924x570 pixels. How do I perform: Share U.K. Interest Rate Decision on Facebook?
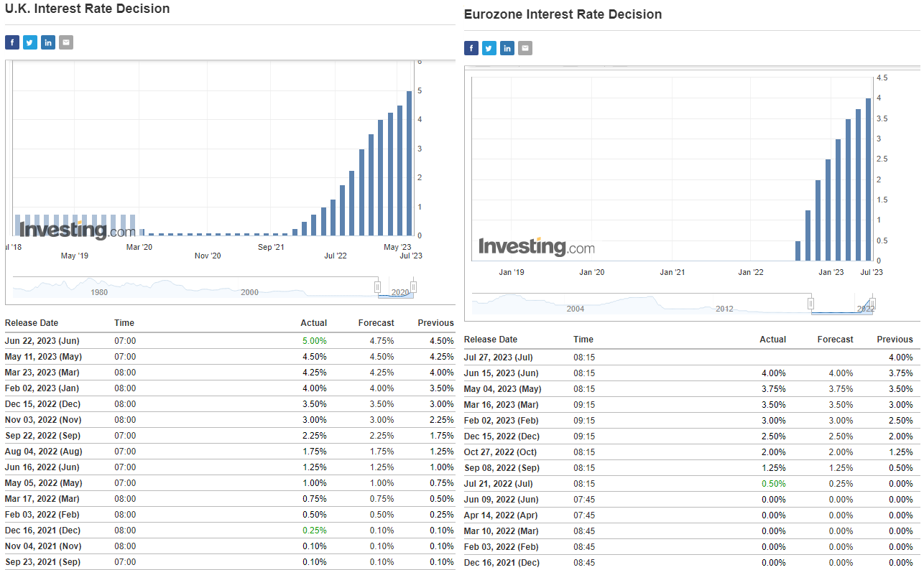(12, 42)
